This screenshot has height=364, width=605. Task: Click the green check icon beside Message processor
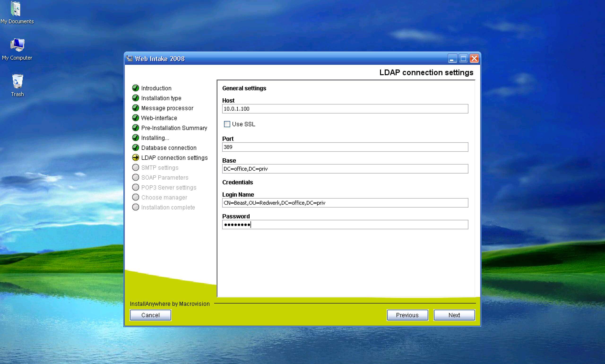136,108
